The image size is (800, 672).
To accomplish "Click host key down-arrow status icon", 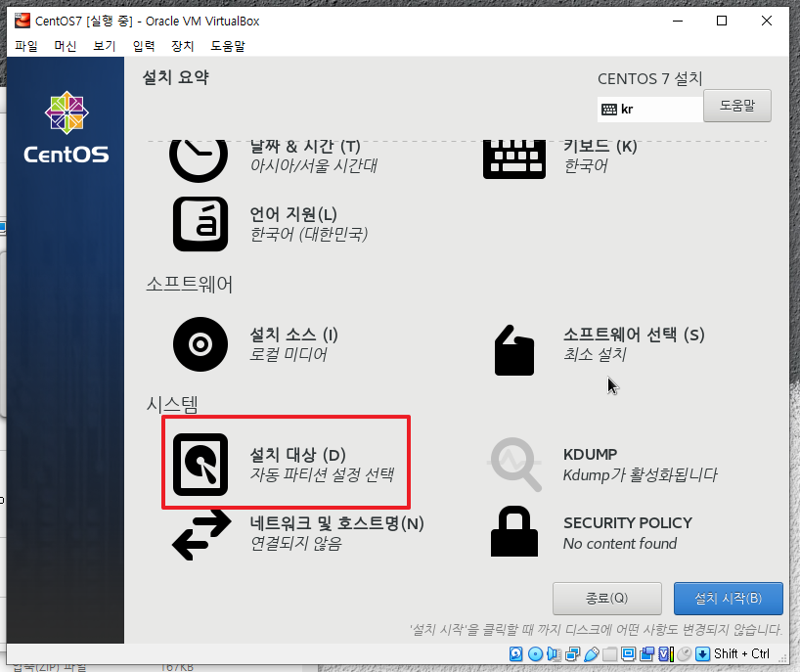I will point(702,654).
